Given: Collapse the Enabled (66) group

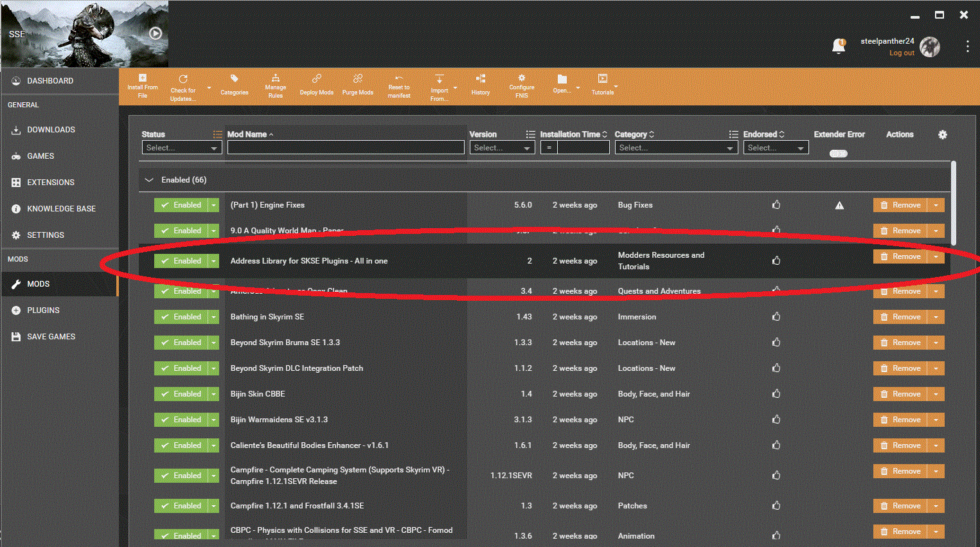Looking at the screenshot, I should pyautogui.click(x=149, y=180).
